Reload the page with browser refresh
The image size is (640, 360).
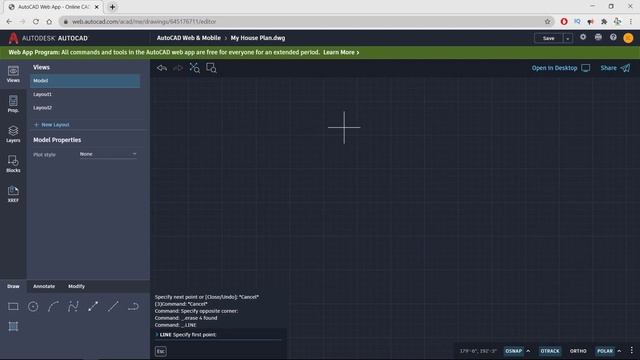[x=36, y=22]
